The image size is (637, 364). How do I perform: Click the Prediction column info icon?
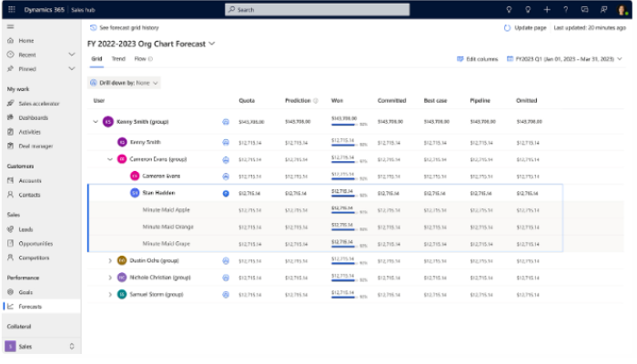click(x=315, y=100)
